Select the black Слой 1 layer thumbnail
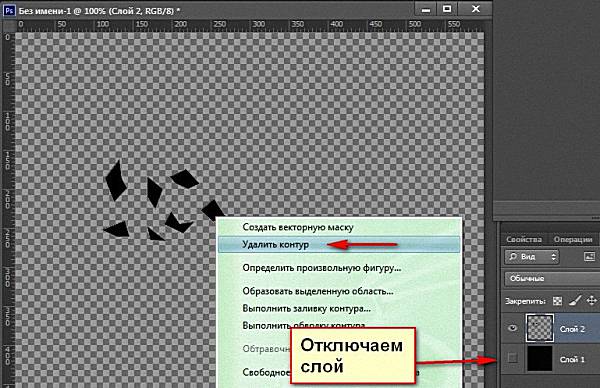Screen dimensions: 600x388 pyautogui.click(x=540, y=359)
